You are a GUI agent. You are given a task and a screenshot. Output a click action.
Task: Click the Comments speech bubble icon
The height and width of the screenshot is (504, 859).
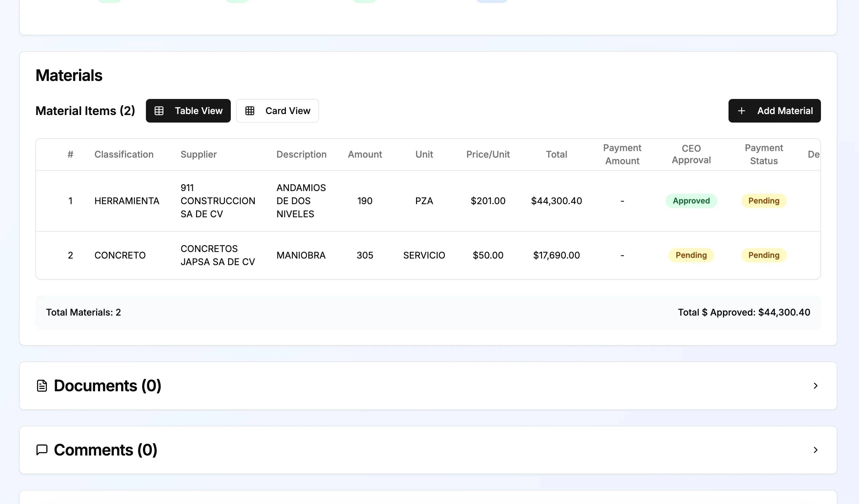coord(42,450)
